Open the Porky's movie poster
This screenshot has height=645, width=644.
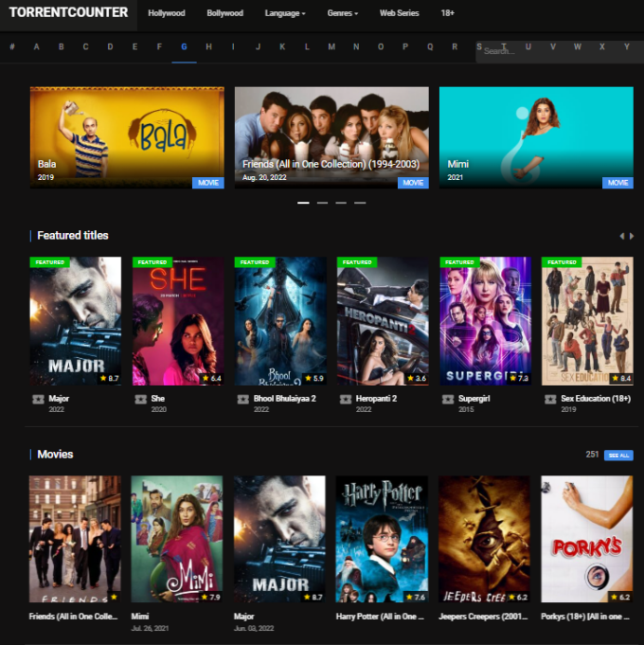(587, 539)
